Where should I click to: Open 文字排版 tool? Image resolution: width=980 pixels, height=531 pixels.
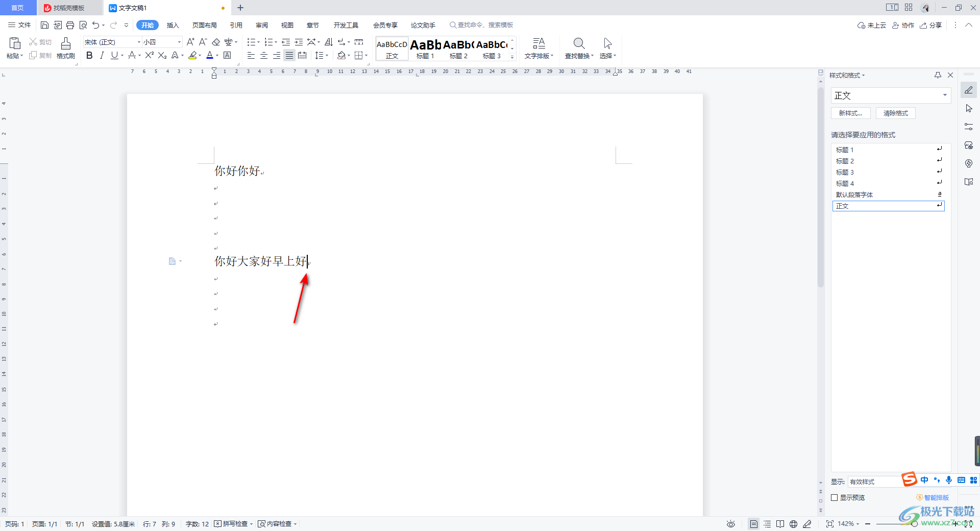point(538,49)
